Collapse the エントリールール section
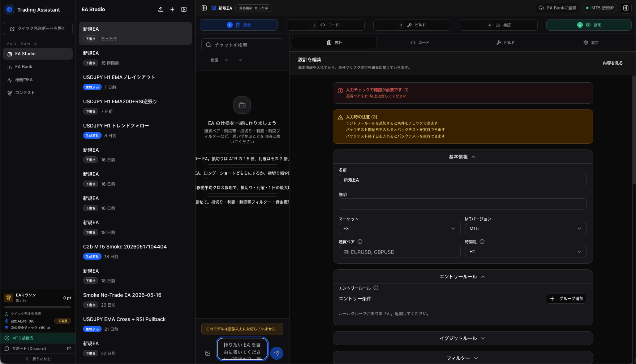 [463, 277]
